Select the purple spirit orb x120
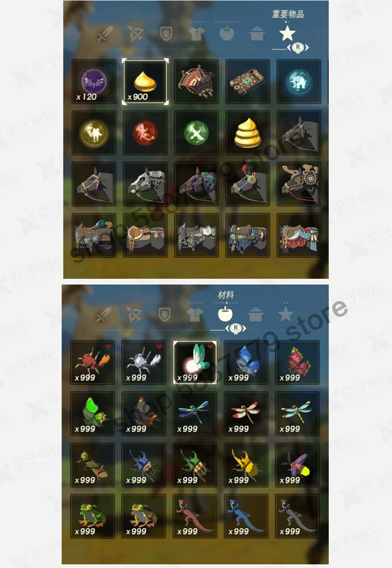Viewport: 392px width, 568px height. click(94, 82)
